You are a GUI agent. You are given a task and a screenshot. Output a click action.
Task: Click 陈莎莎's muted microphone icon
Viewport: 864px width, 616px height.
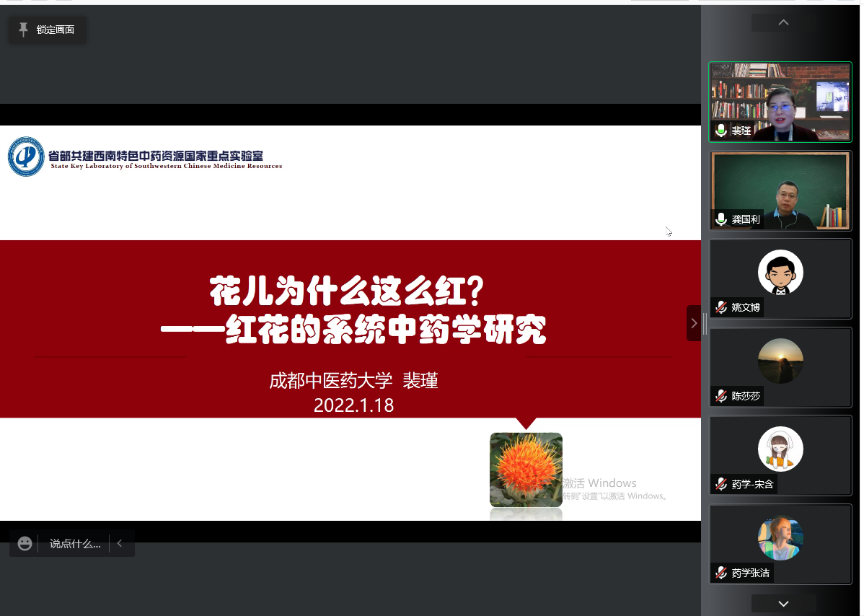tap(720, 396)
